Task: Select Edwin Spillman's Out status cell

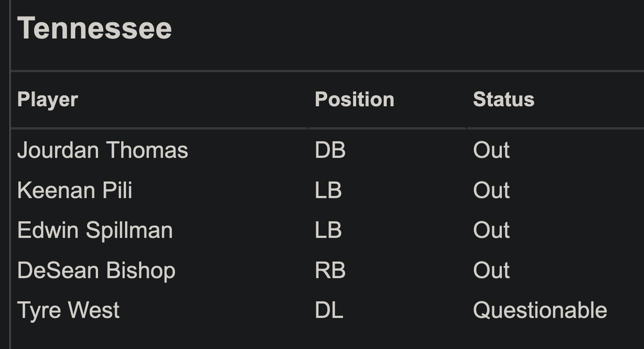Action: coord(491,230)
